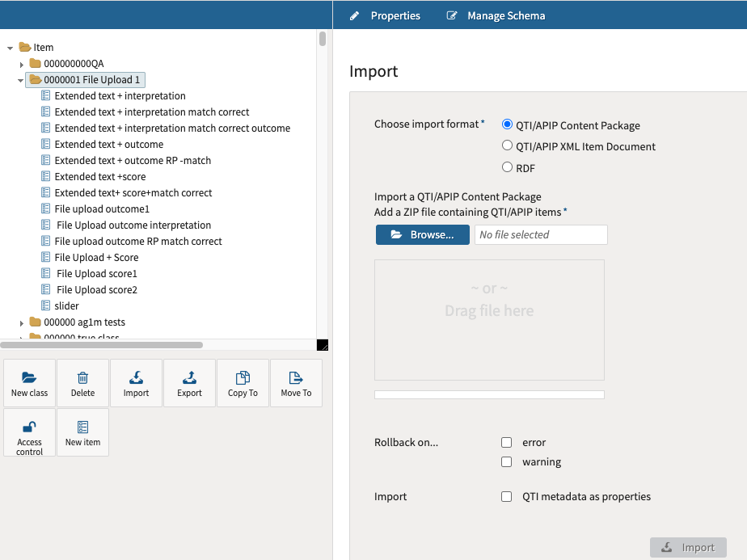
Task: Click the Export icon
Action: tap(189, 377)
